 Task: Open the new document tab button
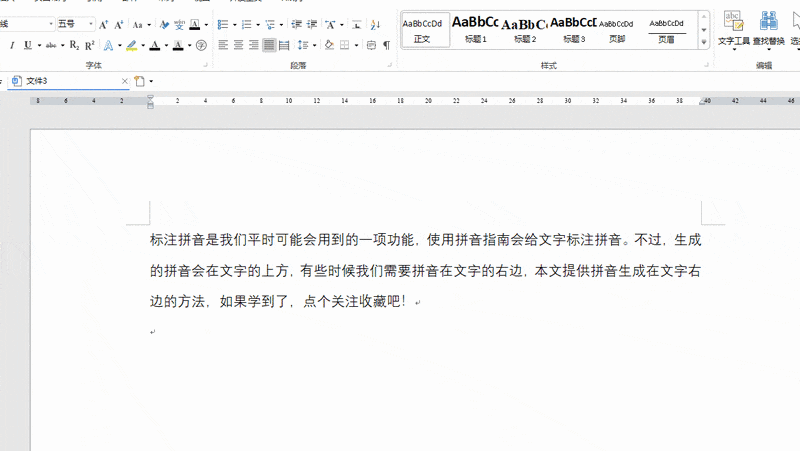click(x=140, y=81)
